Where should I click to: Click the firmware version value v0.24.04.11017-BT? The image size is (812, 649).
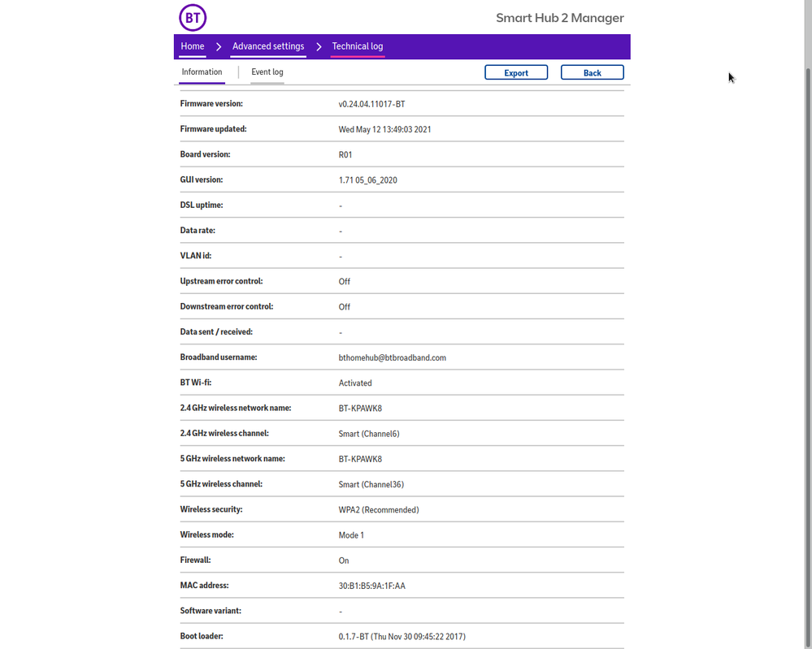371,104
